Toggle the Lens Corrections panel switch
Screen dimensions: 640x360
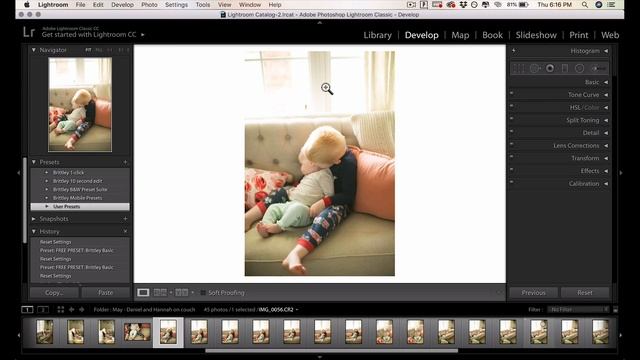[512, 144]
